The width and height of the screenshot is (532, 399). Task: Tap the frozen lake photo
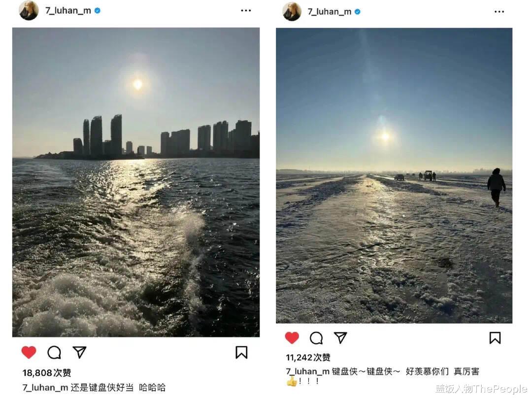coord(394,175)
